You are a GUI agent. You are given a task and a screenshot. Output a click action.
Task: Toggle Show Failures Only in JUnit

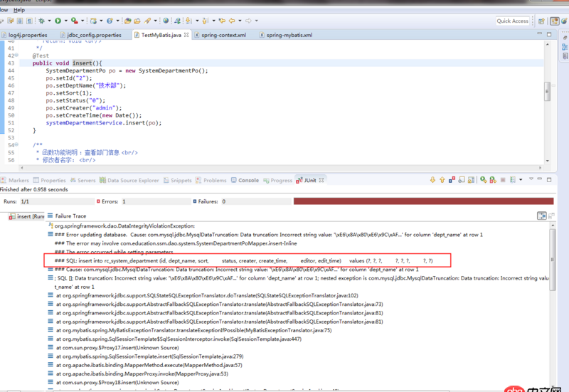tap(453, 181)
